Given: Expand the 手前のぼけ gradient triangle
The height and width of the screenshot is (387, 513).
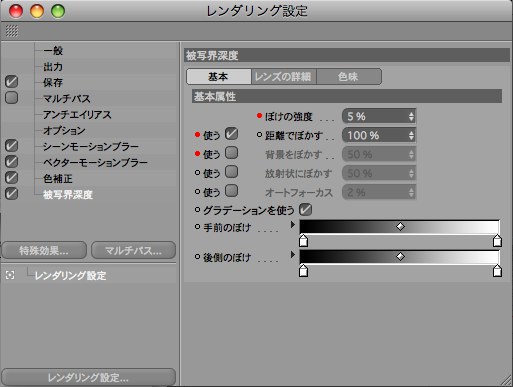Looking at the screenshot, I should pos(293,225).
